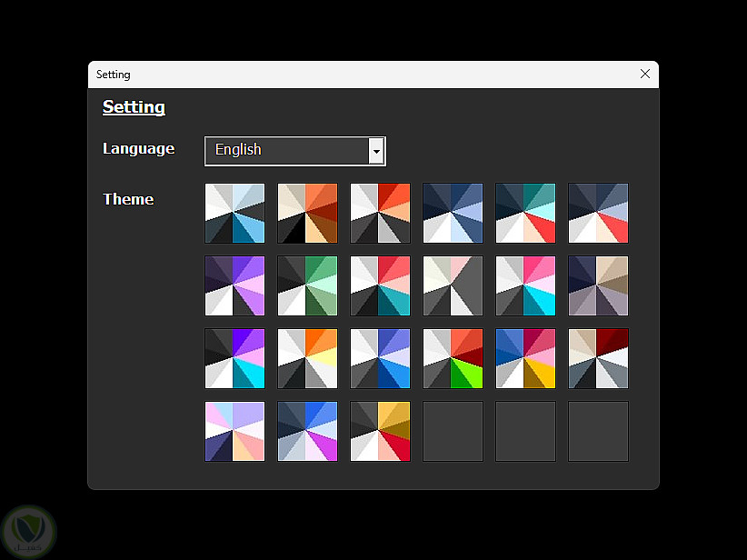The width and height of the screenshot is (747, 560).
Task: Click the "Setting" title bar text
Action: [x=114, y=75]
